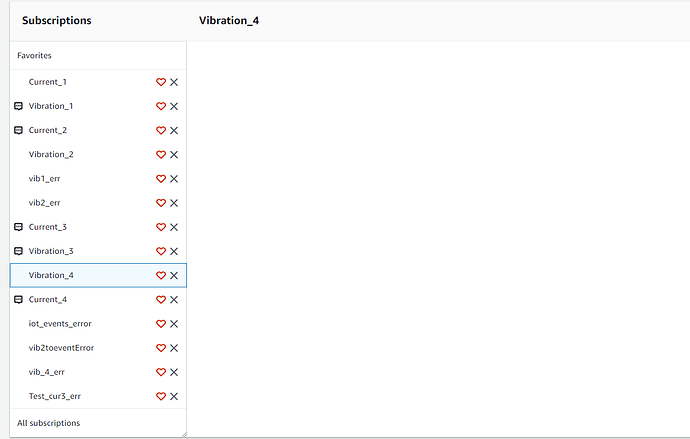
Task: Open the Vibration_3 subscription messages
Action: 98,251
